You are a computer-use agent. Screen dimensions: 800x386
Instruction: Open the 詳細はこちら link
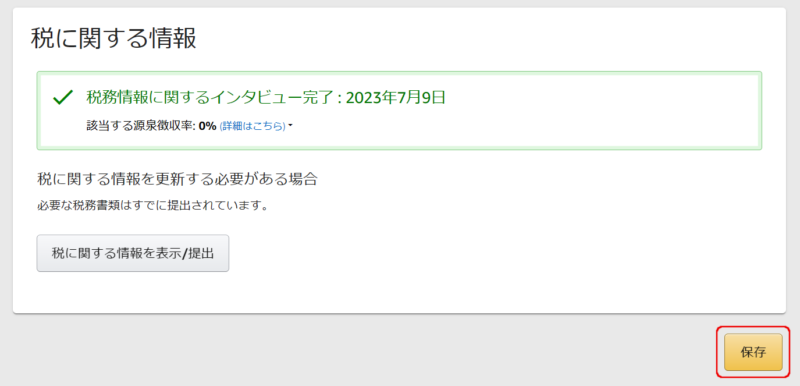[252, 126]
